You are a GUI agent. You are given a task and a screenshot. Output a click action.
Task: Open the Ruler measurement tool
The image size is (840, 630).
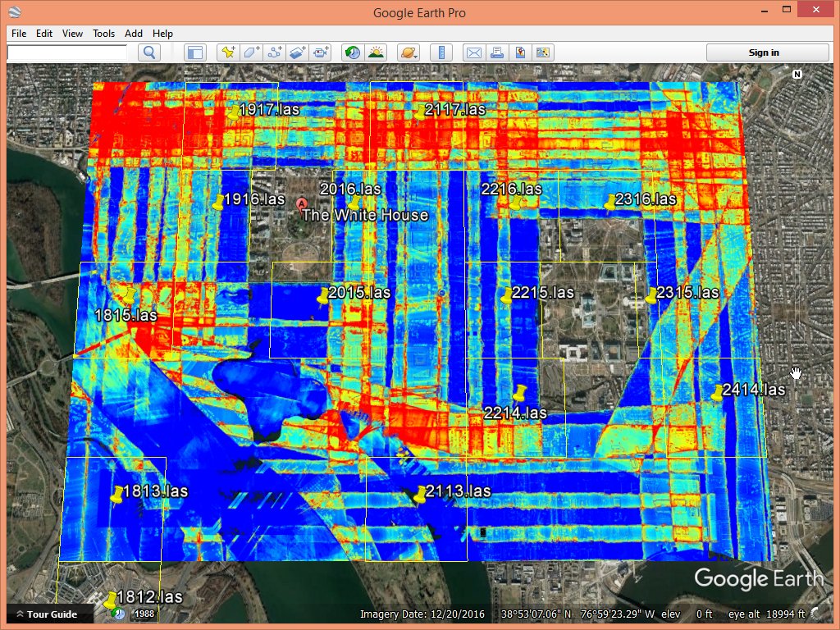point(441,52)
